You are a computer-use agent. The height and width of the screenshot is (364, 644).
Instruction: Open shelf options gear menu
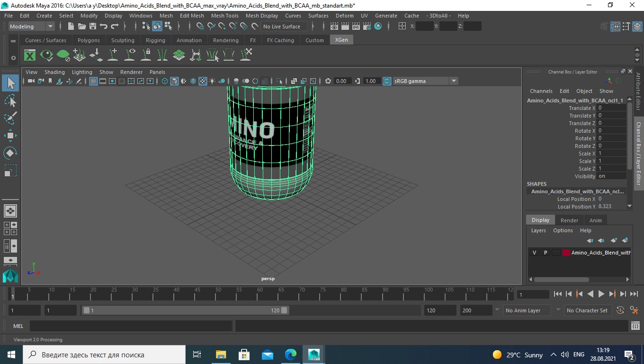tap(13, 58)
